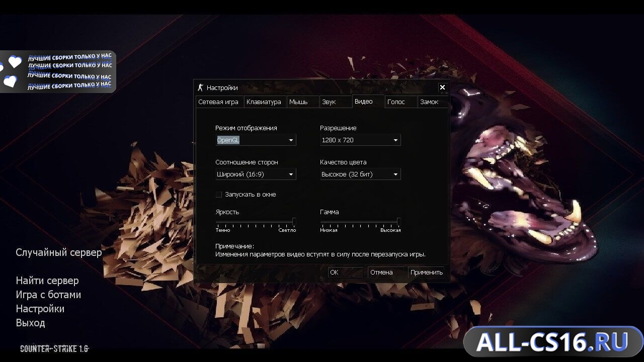The width and height of the screenshot is (644, 362).
Task: Click the ALL-CS16.RU logo badge
Action: point(552,343)
